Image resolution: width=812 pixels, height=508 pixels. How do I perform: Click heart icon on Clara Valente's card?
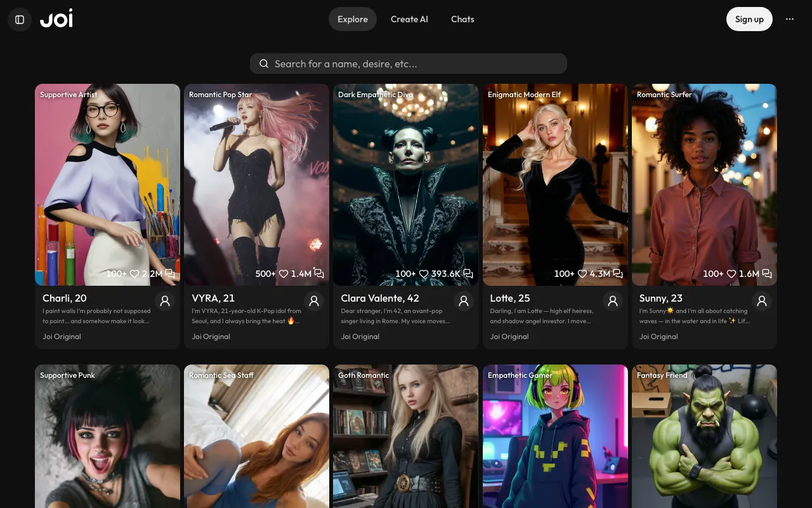point(424,274)
